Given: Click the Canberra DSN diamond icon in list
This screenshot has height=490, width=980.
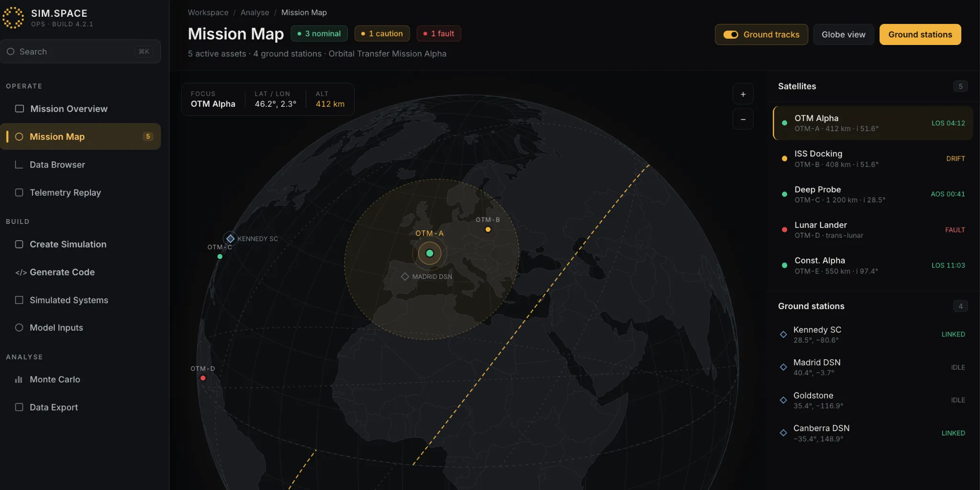Looking at the screenshot, I should click(x=783, y=433).
